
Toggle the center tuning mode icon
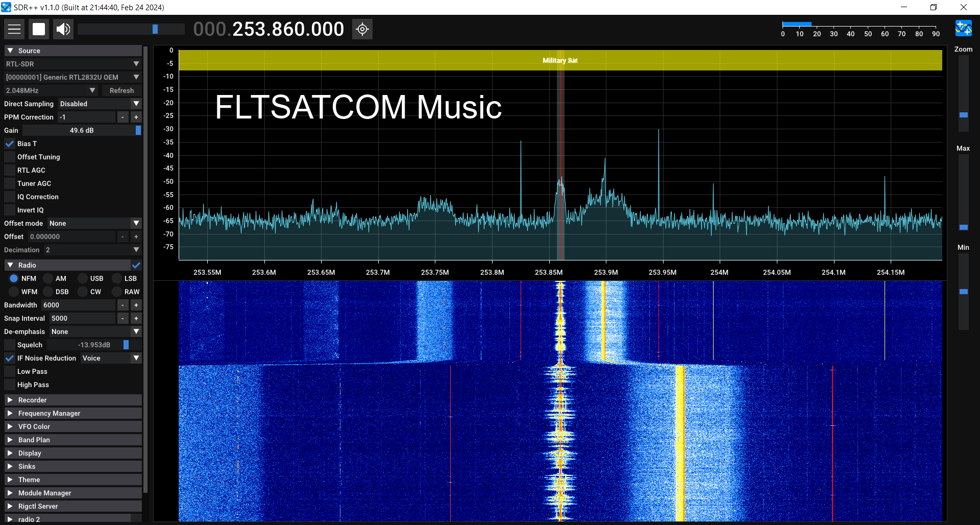tap(362, 29)
